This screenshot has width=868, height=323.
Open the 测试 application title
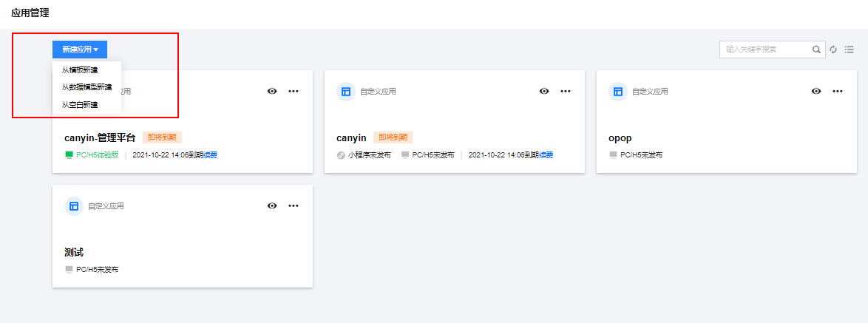tap(74, 252)
